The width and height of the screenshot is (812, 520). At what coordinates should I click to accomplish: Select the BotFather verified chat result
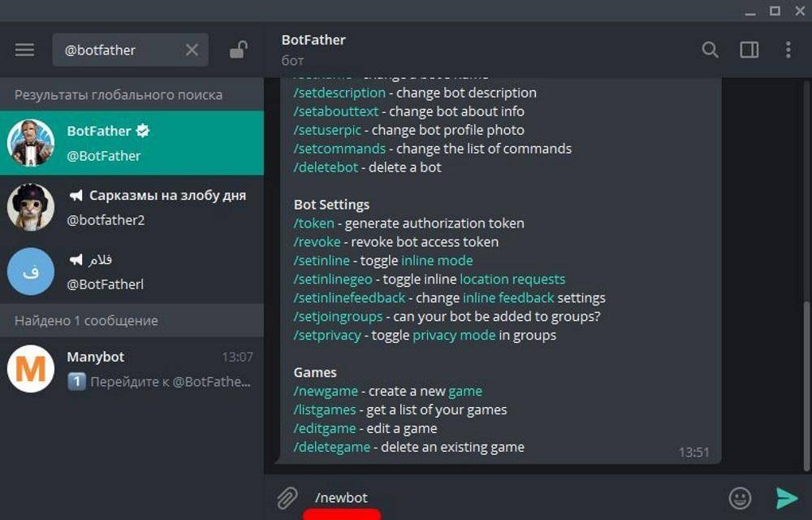[132, 143]
